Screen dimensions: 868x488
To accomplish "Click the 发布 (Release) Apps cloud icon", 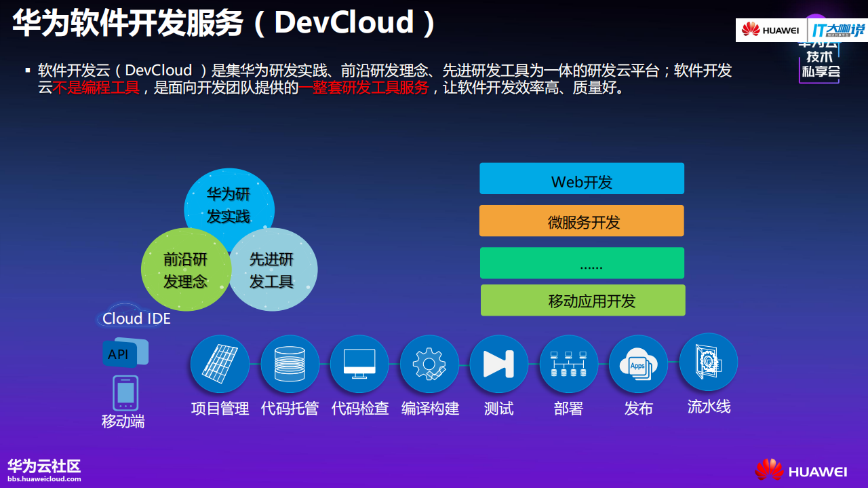I will [x=639, y=364].
